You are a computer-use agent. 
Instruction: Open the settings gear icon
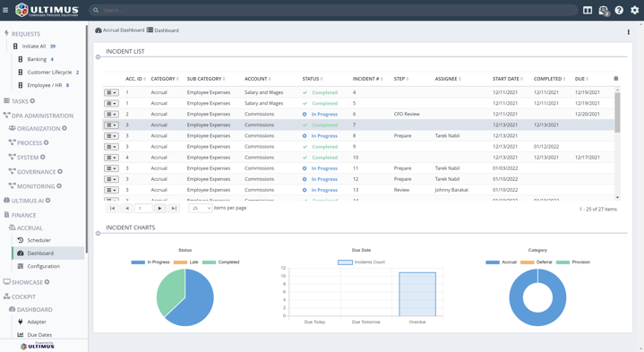(634, 10)
